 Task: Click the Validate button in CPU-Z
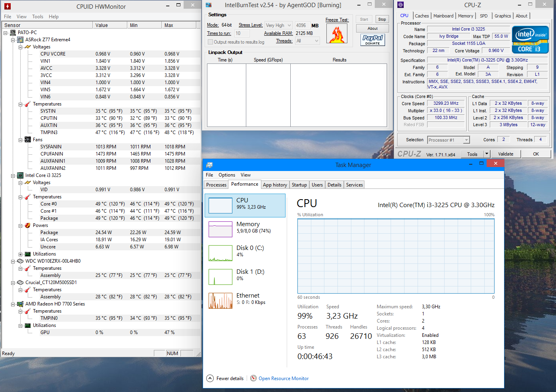pos(506,154)
